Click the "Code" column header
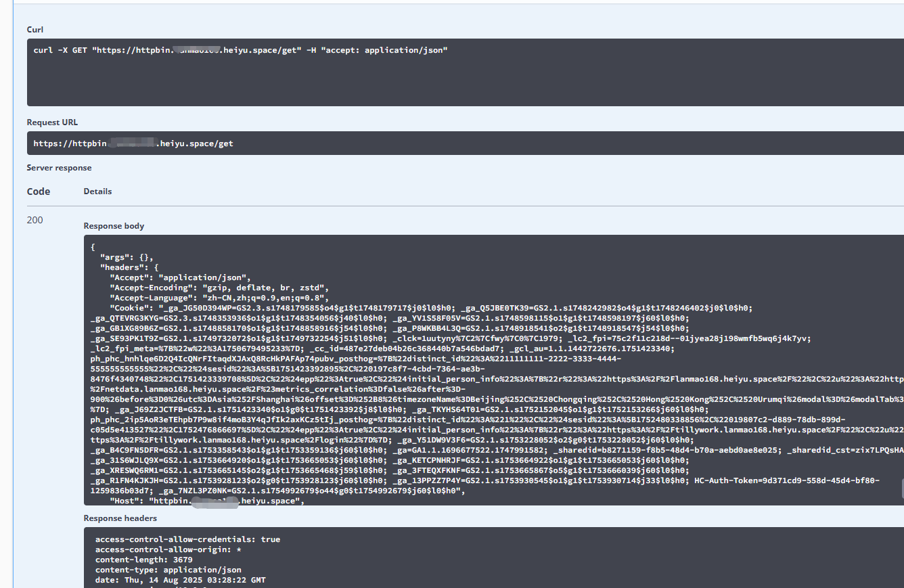The image size is (904, 588). coord(39,191)
